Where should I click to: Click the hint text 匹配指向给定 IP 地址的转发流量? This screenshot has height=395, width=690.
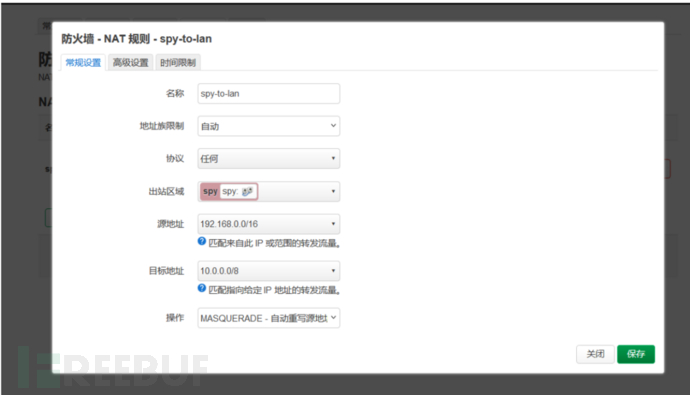point(274,290)
